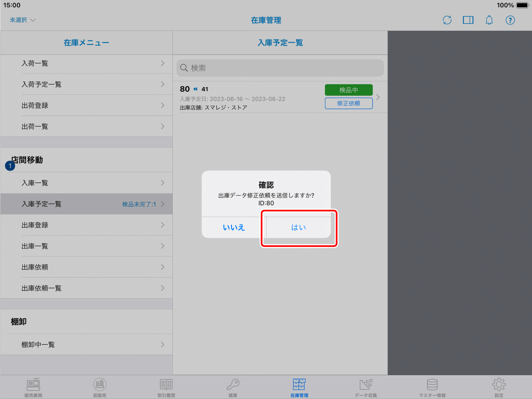The image size is (532, 399).
Task: Open the help question mark icon
Action: point(510,20)
